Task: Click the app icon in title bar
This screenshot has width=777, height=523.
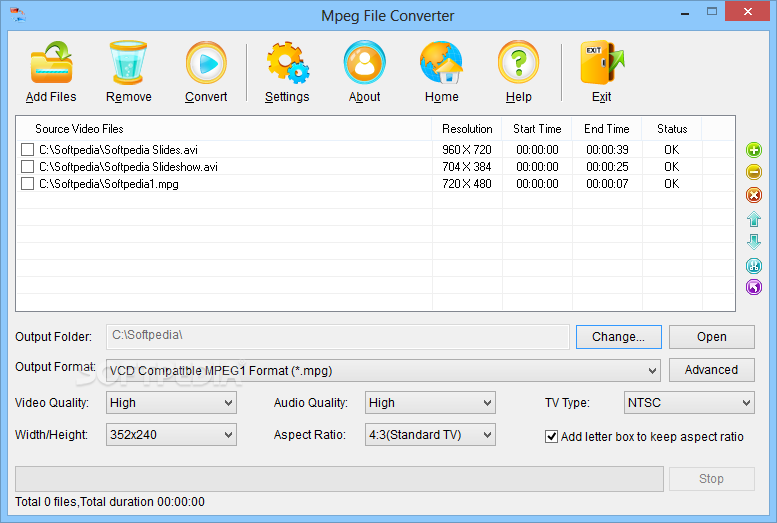Action: click(18, 14)
